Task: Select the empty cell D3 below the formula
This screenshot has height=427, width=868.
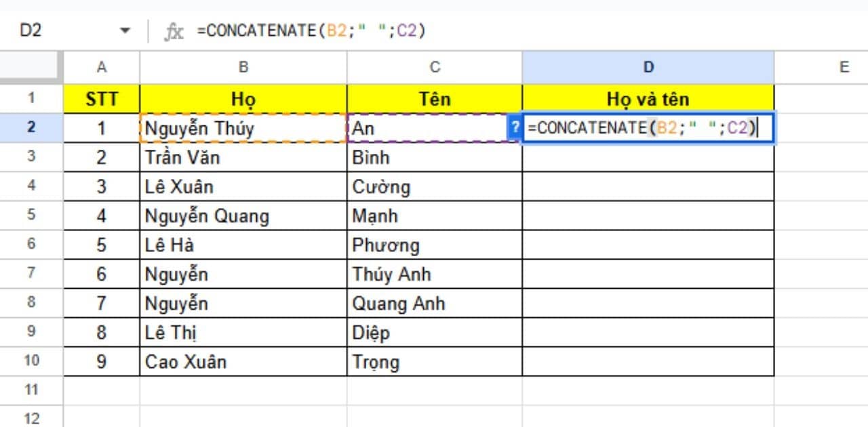Action: [648, 157]
